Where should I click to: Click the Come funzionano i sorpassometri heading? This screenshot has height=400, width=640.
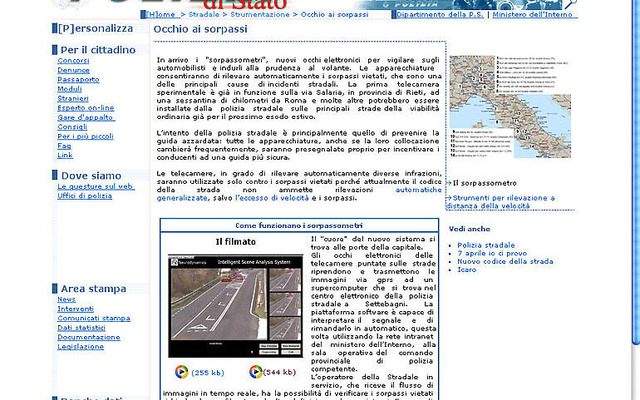(299, 225)
